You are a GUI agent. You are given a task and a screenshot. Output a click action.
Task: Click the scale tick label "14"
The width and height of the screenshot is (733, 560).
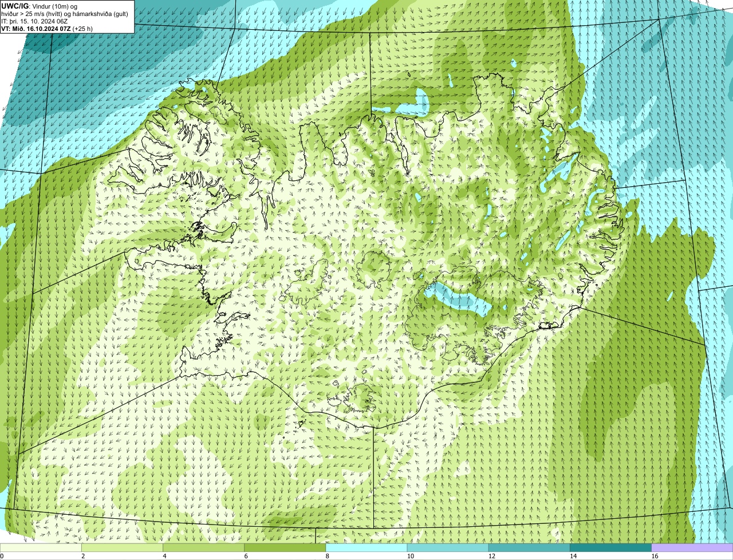click(x=573, y=556)
